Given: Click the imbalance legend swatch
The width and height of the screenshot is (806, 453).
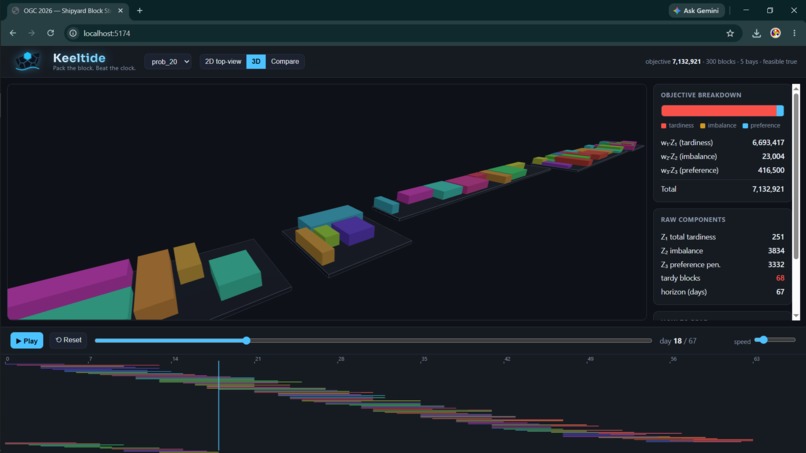Looking at the screenshot, I should 703,125.
